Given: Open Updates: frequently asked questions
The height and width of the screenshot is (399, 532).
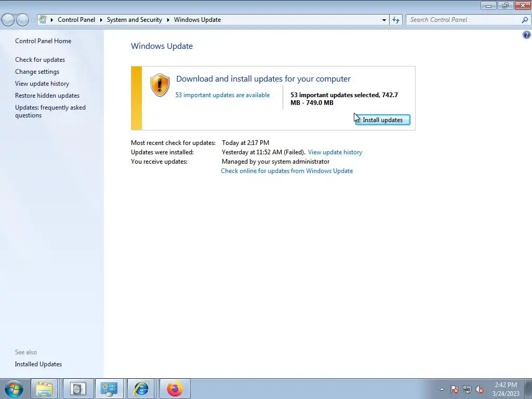Looking at the screenshot, I should click(50, 111).
